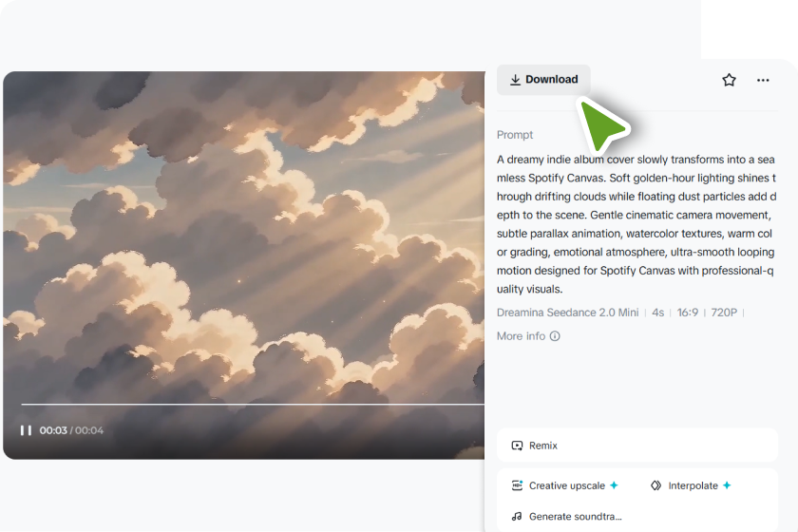Click the Prompt heading label

pyautogui.click(x=515, y=135)
